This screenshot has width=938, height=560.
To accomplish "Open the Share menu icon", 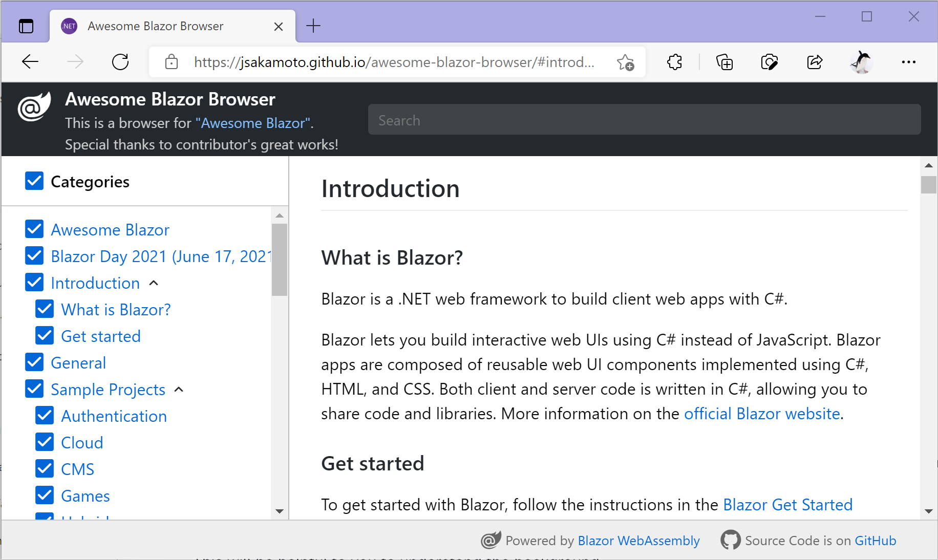I will 814,62.
